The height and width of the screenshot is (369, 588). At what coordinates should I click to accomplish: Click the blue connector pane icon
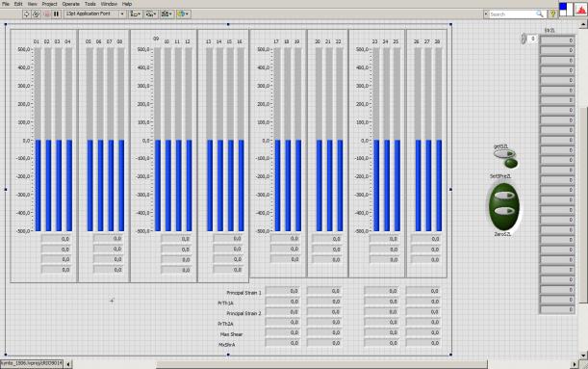point(566,10)
